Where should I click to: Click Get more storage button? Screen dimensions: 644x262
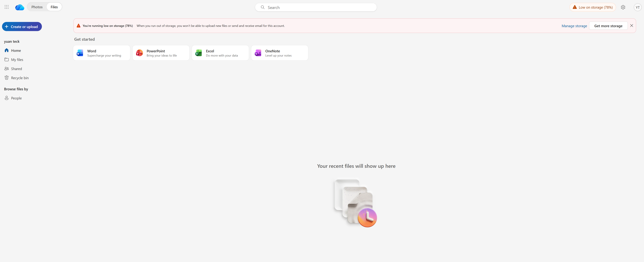click(x=608, y=26)
